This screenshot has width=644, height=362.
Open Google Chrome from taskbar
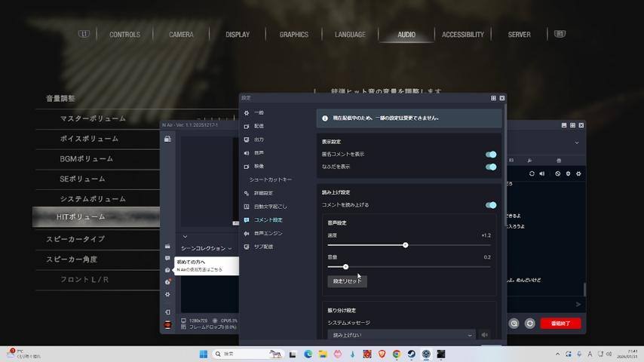click(x=397, y=354)
